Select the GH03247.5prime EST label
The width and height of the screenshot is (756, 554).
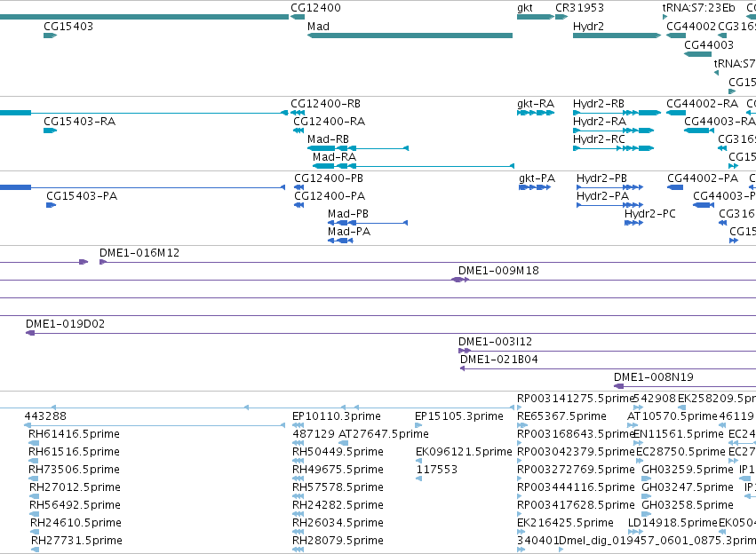687,487
